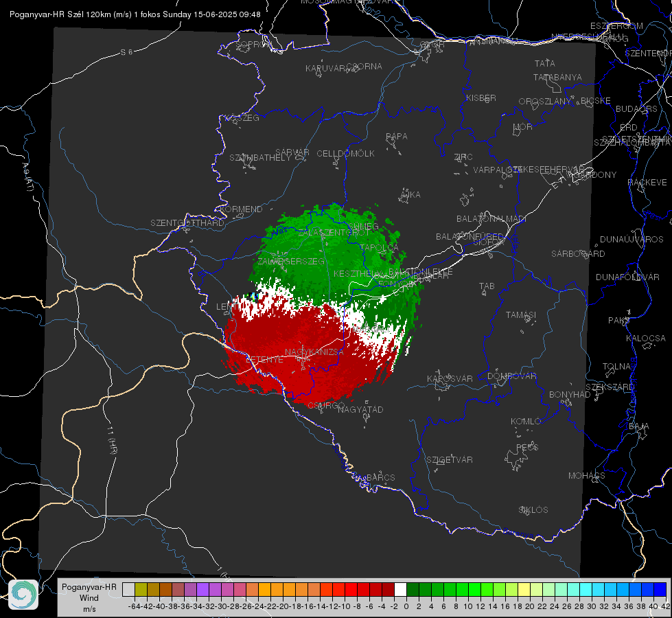The width and height of the screenshot is (672, 618).
Task: Click the OROSZLANY town label
Action: pyautogui.click(x=545, y=102)
